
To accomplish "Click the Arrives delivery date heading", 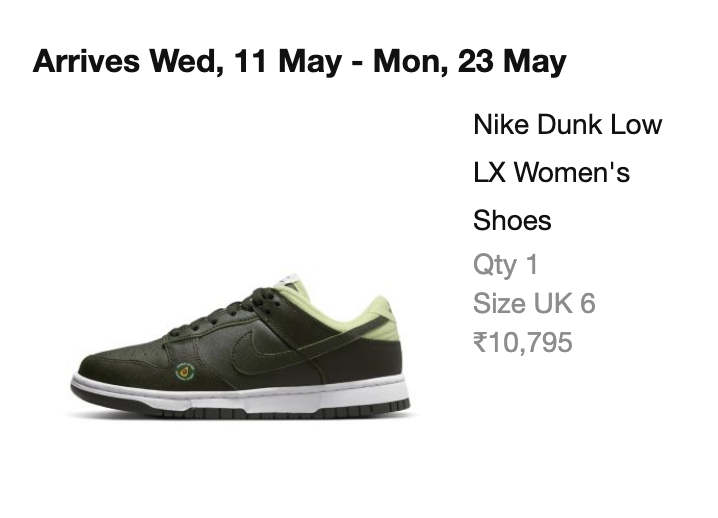I will tap(300, 61).
